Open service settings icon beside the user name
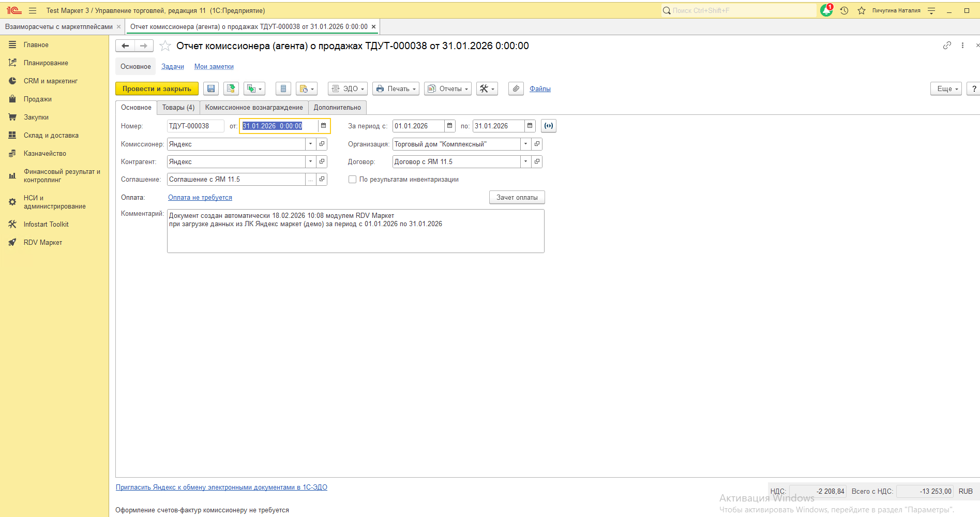 [931, 10]
